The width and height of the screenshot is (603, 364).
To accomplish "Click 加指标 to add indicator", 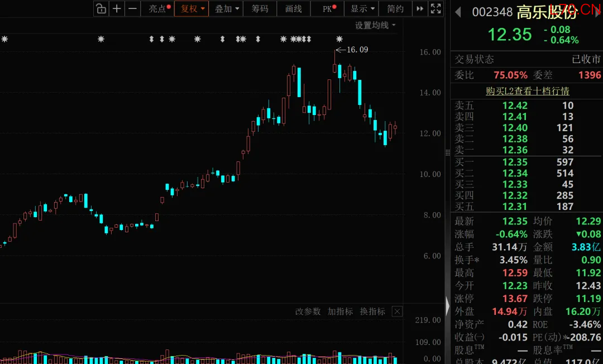I will [340, 312].
